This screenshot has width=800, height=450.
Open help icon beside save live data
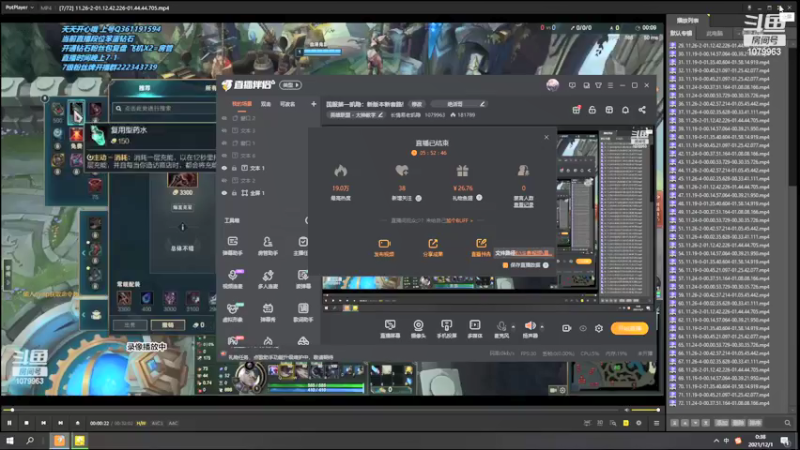[546, 265]
